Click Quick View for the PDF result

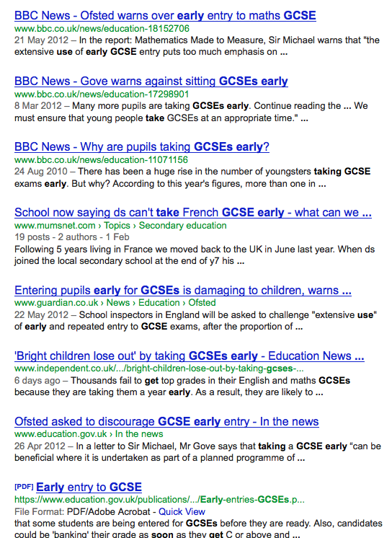[182, 511]
